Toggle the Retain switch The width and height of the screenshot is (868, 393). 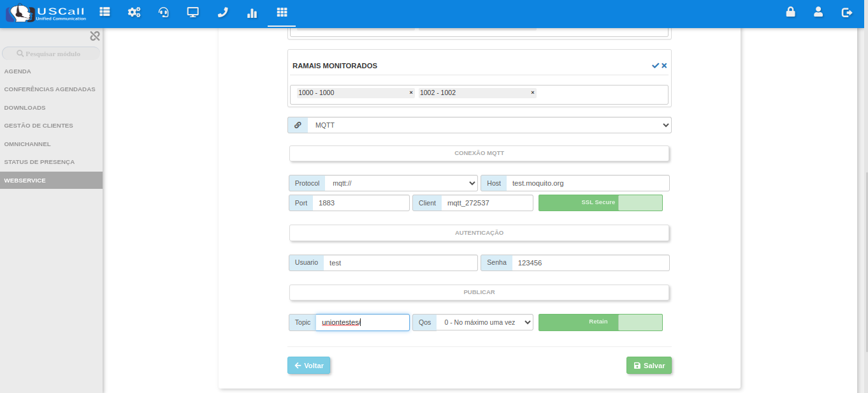coord(600,322)
